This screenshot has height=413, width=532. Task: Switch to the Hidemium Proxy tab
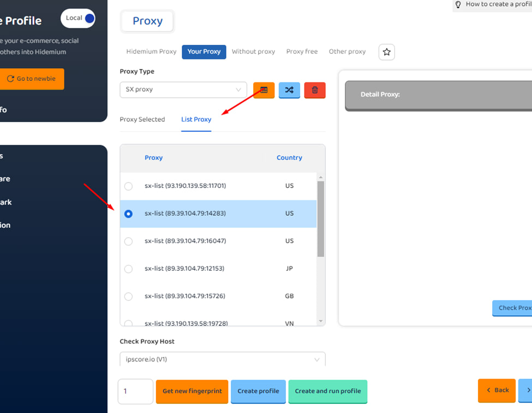[x=151, y=52]
